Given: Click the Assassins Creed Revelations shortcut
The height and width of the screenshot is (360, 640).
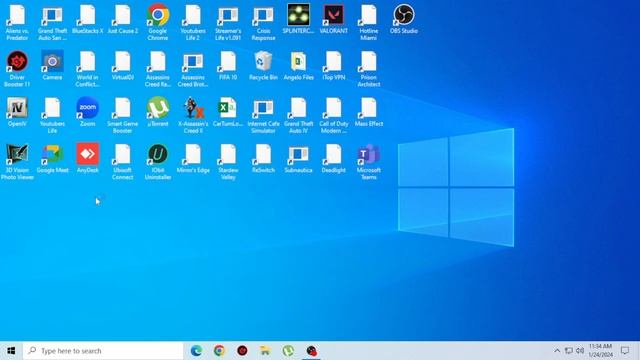Looking at the screenshot, I should click(x=158, y=69).
